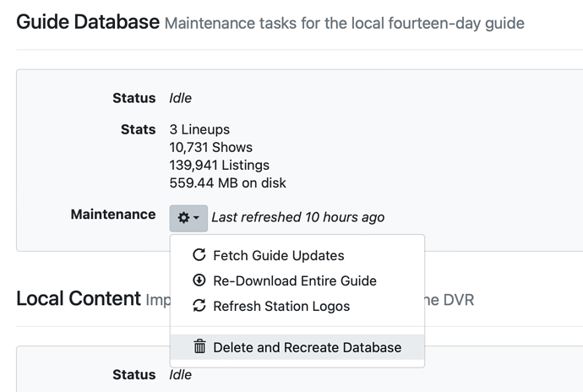Click the Local Content section heading
The height and width of the screenshot is (392, 583).
(x=78, y=298)
